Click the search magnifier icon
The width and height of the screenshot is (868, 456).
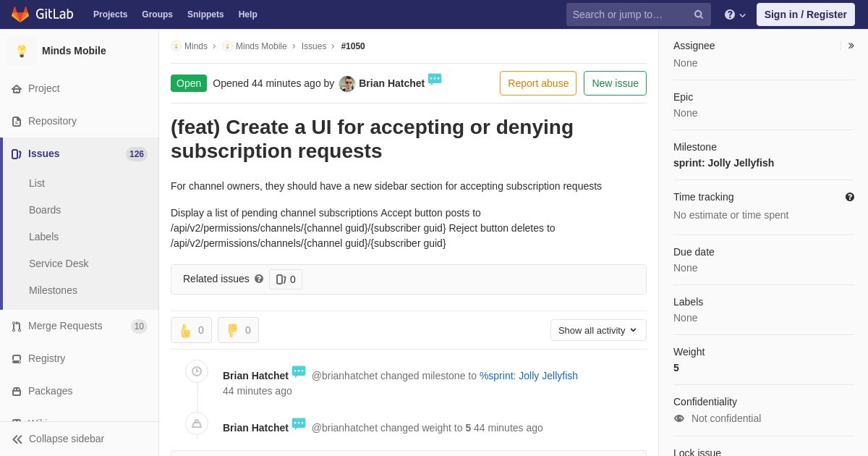coord(699,14)
